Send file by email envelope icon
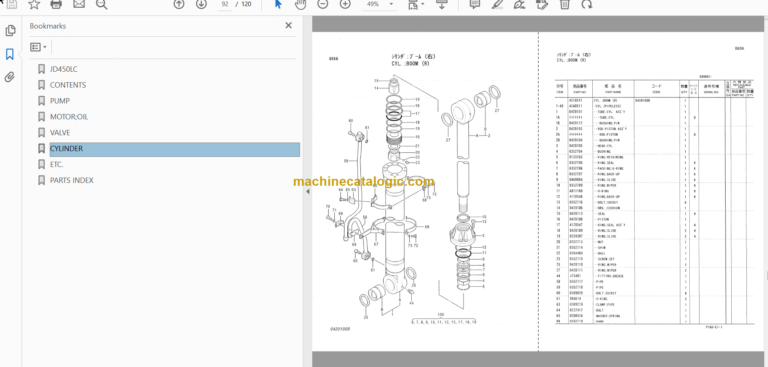 (x=79, y=4)
